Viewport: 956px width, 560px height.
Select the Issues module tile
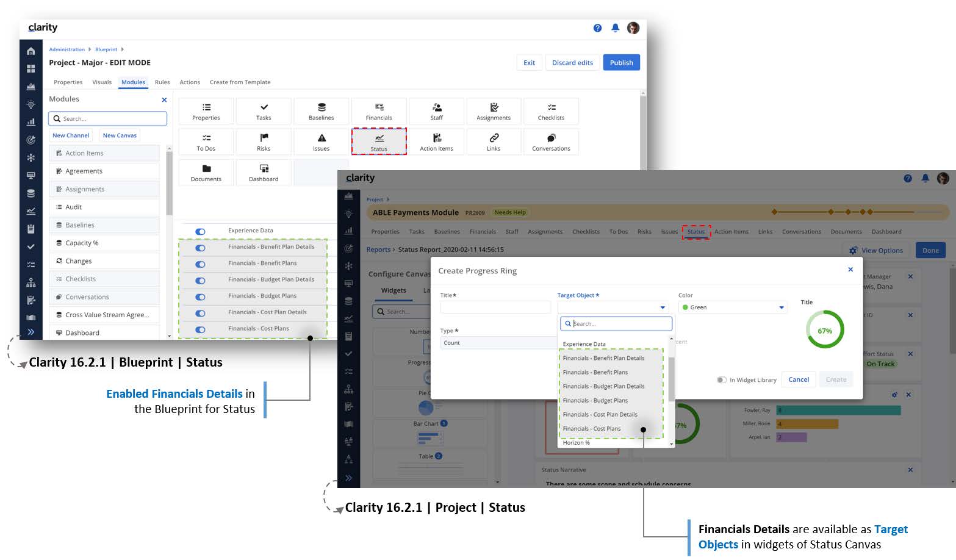321,142
